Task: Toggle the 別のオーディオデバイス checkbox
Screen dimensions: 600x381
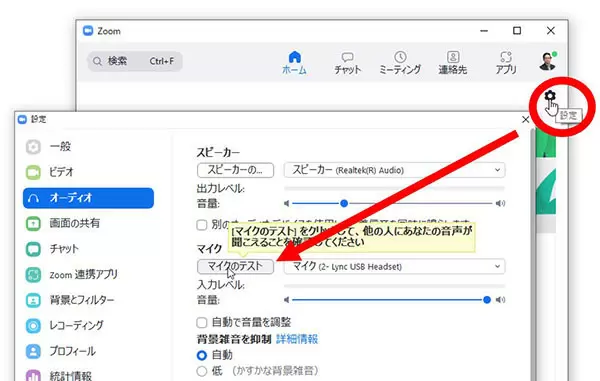Action: [x=202, y=225]
